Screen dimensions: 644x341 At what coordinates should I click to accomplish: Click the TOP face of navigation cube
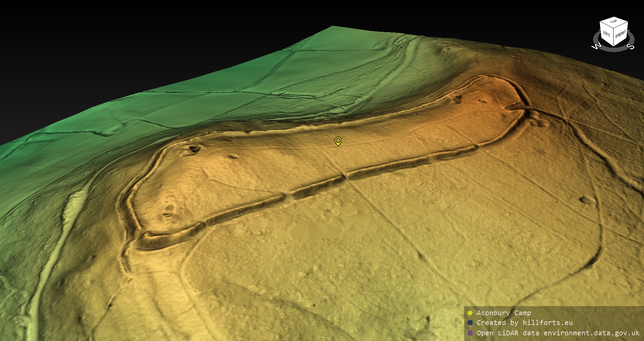pos(614,22)
